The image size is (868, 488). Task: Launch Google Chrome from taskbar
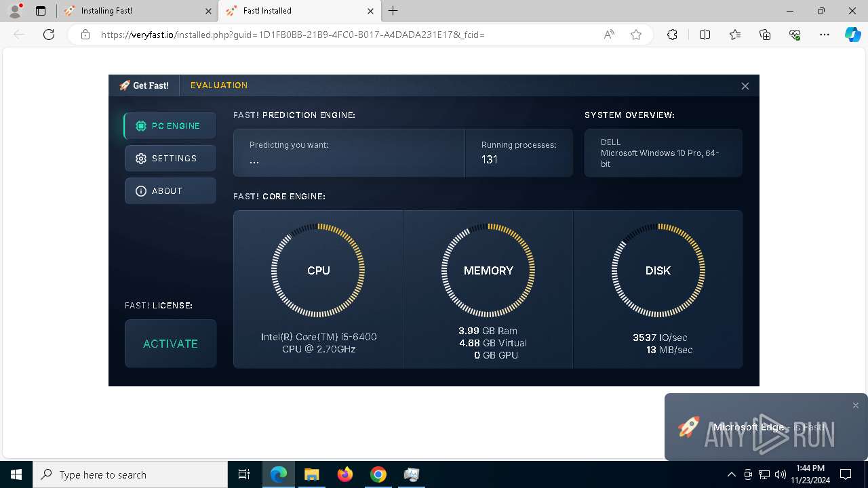pos(378,474)
